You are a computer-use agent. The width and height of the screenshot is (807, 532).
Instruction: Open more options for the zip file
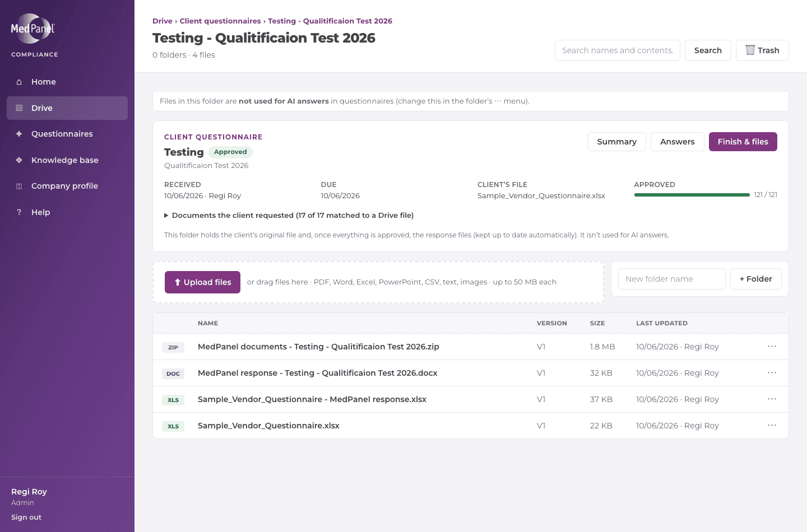tap(772, 346)
